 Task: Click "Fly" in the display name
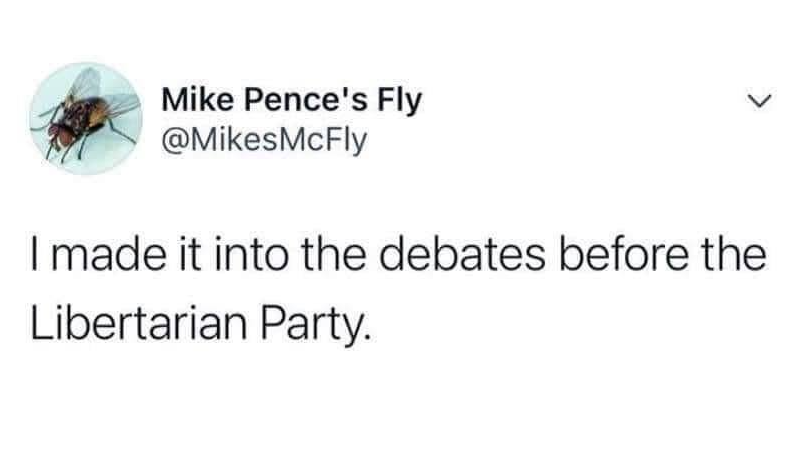click(400, 102)
